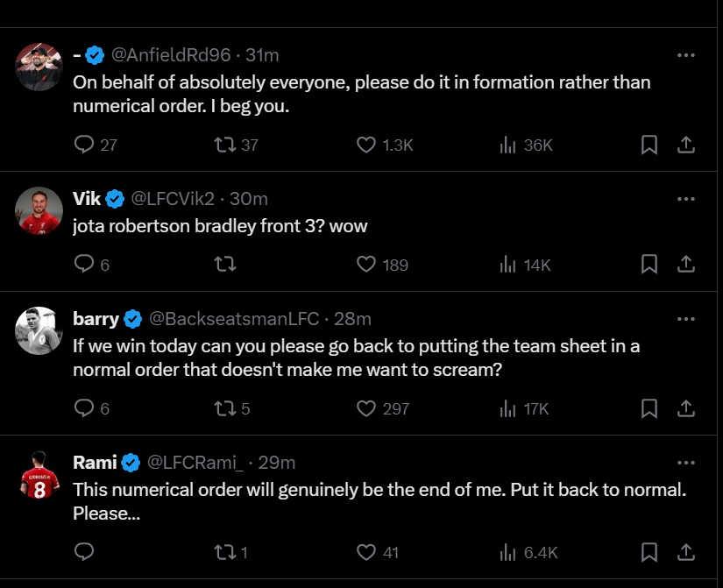Reply to AnfieldRd96's formation tweet
723x588 pixels.
click(x=85, y=145)
